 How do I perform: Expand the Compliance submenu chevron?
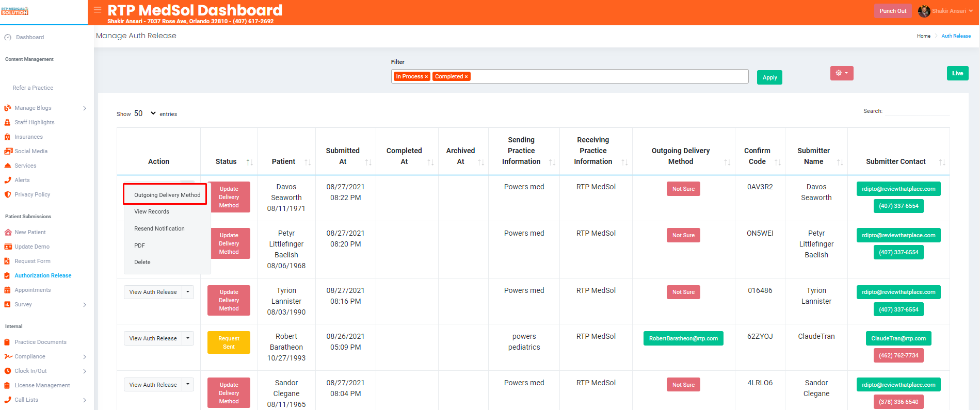pos(85,357)
